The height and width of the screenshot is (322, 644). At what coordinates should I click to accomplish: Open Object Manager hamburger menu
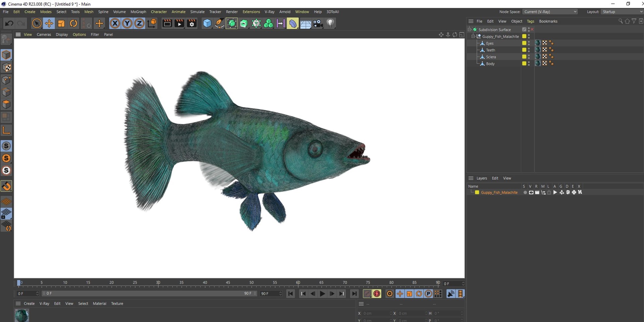pyautogui.click(x=471, y=21)
